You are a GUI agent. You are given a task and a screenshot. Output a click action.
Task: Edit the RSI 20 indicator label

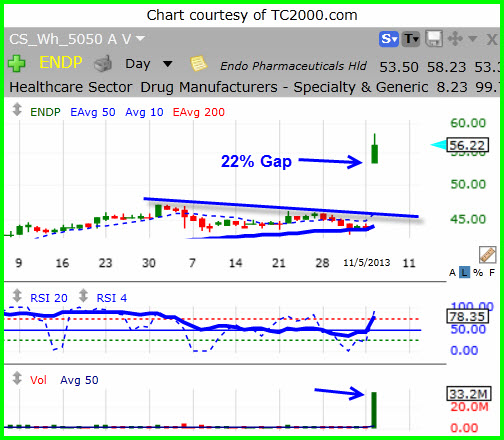pos(49,298)
